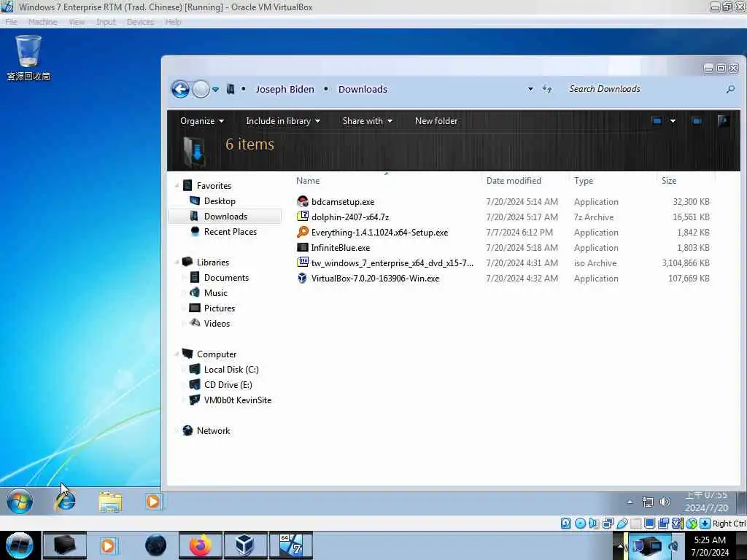The width and height of the screenshot is (747, 560).
Task: Switch to Firefox on the host taskbar
Action: (201, 545)
